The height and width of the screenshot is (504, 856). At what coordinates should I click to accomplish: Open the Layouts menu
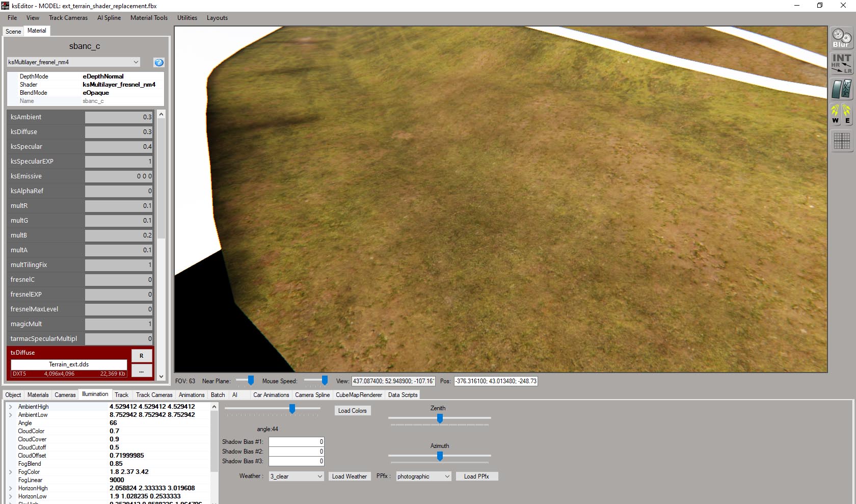[x=217, y=18]
